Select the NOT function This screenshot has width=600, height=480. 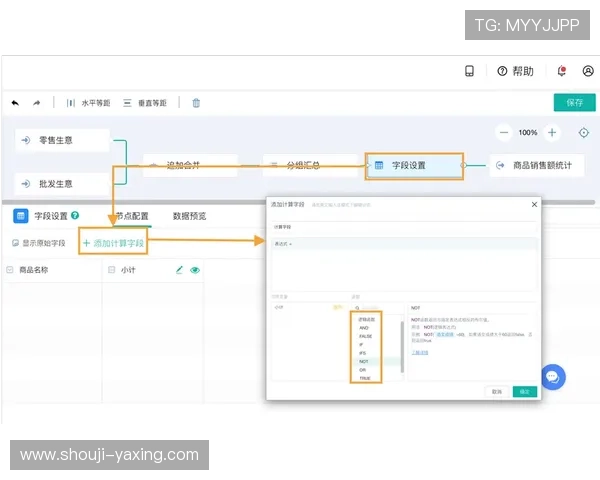(364, 362)
